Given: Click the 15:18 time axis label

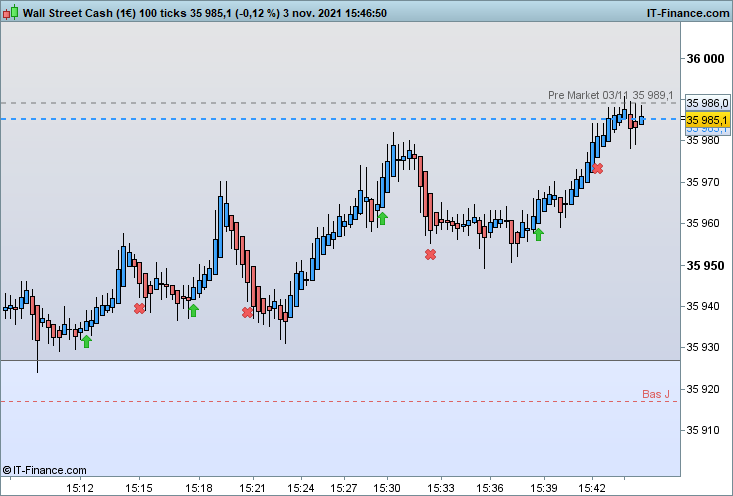Looking at the screenshot, I should (x=199, y=489).
